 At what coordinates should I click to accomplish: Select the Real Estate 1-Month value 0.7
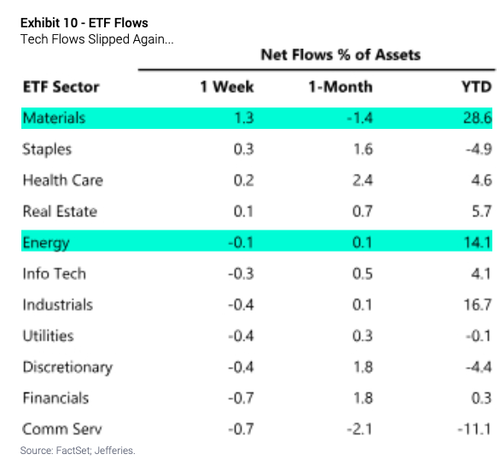[x=362, y=211]
